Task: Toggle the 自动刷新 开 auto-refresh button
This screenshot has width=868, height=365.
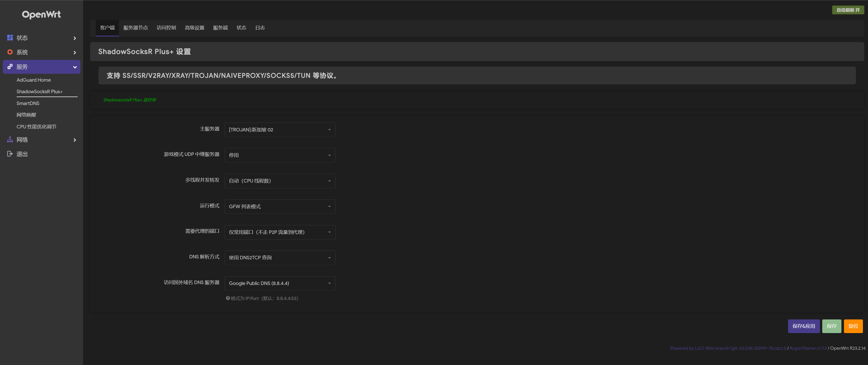Action: pyautogui.click(x=848, y=10)
